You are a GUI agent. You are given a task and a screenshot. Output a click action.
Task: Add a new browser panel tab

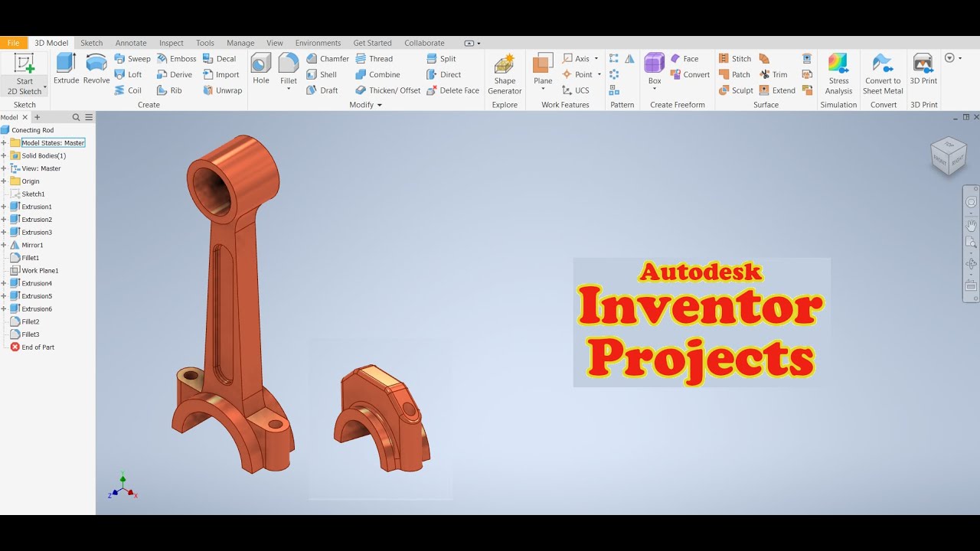(37, 117)
